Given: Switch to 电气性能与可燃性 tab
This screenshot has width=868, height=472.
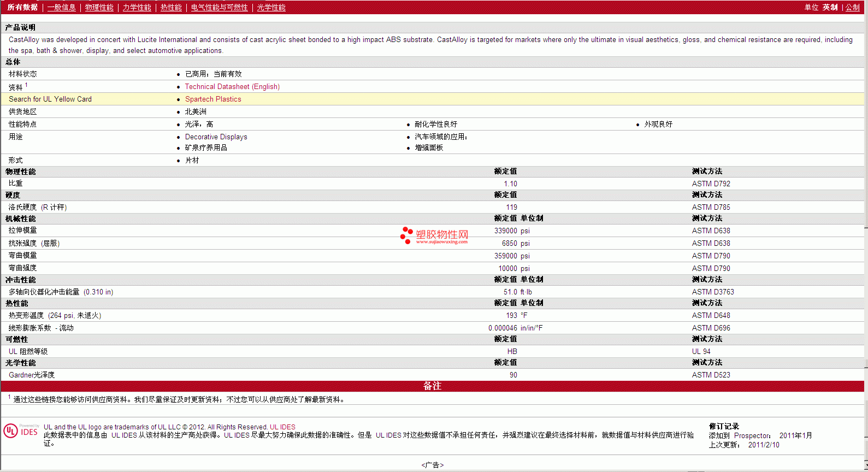Looking at the screenshot, I should point(220,7).
